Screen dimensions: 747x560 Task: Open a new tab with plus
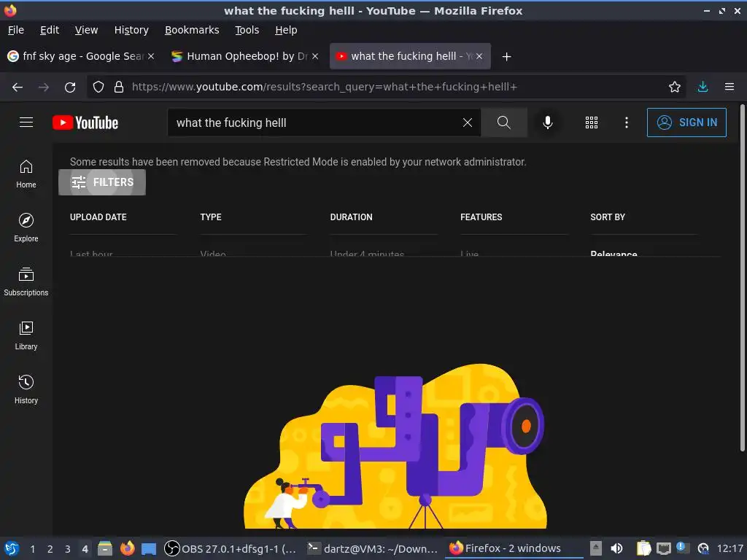(x=506, y=57)
